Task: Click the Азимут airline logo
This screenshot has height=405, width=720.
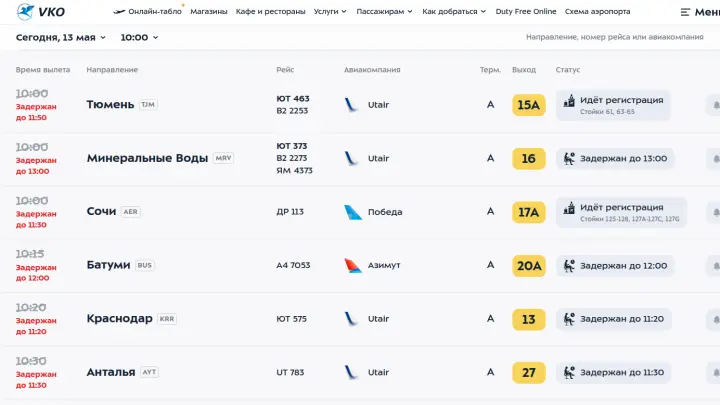Action: tap(353, 265)
